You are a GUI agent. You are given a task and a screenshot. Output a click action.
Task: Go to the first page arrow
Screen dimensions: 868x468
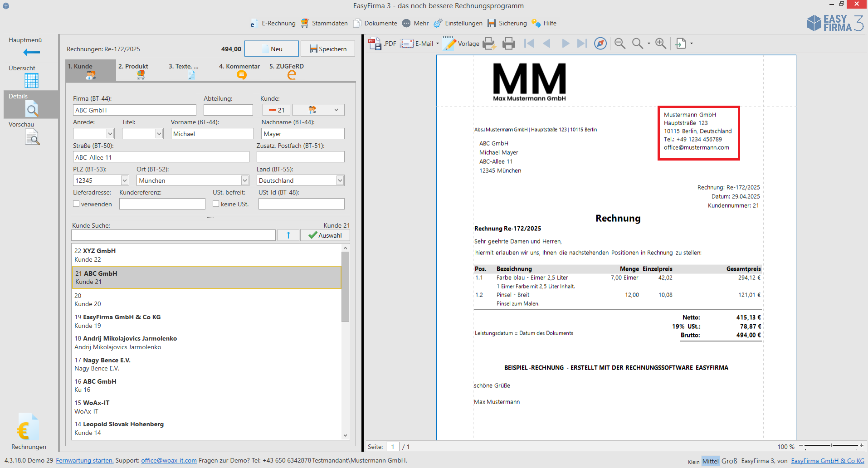click(x=529, y=44)
